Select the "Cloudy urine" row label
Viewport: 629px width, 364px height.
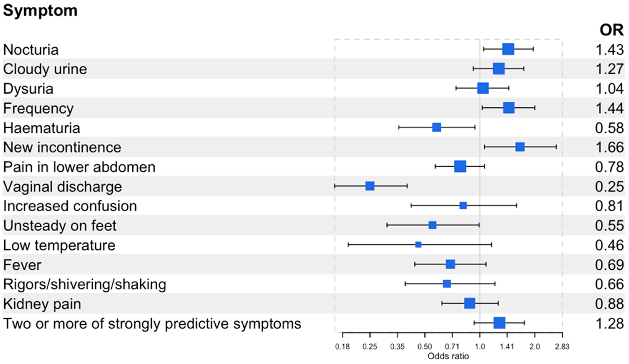[x=45, y=69]
